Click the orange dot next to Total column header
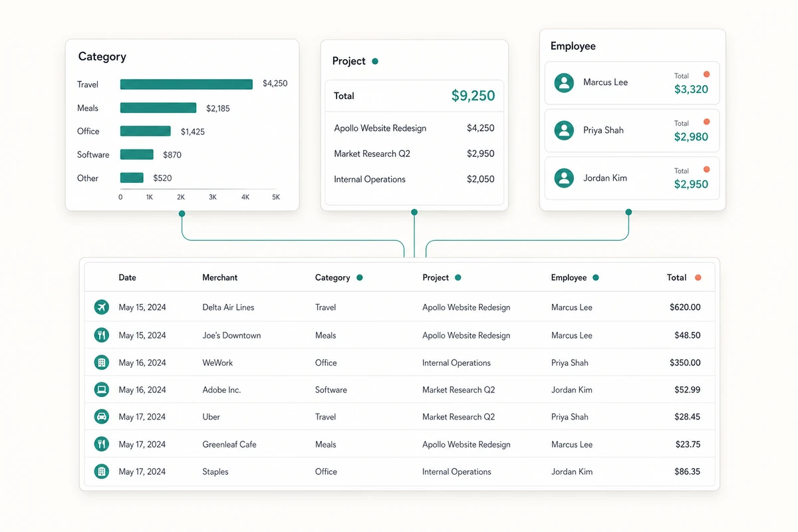The image size is (798, 532). 698,277
